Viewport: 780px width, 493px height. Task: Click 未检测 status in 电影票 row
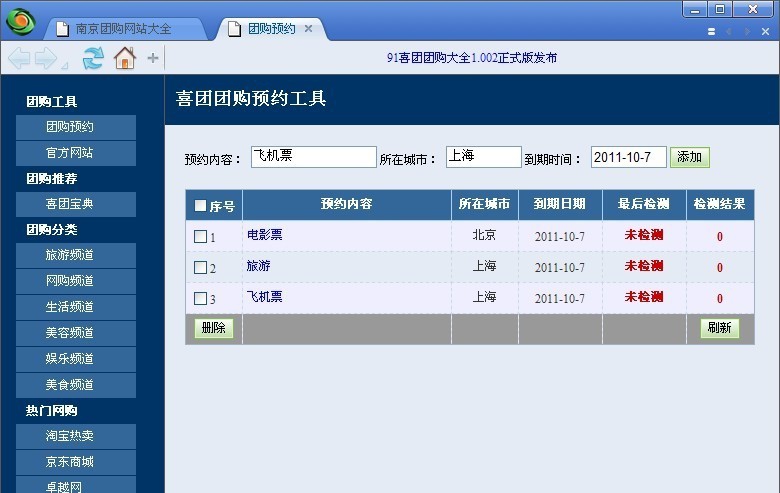pyautogui.click(x=644, y=235)
